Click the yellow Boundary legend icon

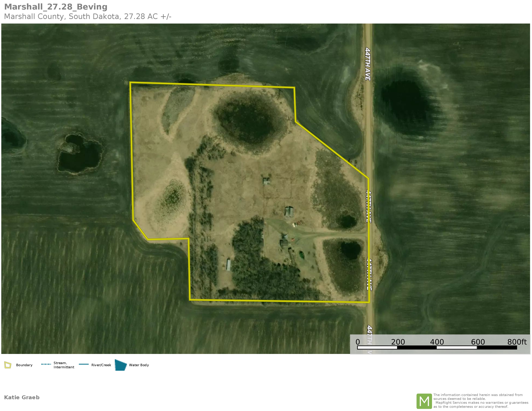point(8,365)
